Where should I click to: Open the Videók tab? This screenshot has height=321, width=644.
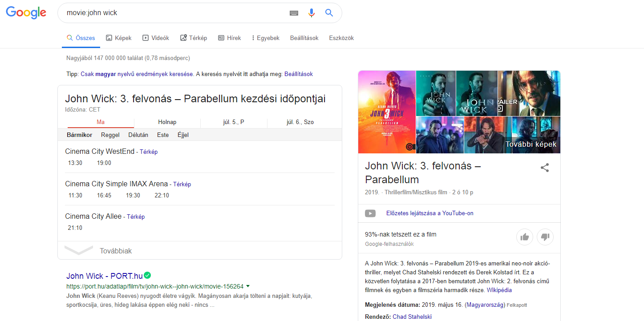[156, 38]
